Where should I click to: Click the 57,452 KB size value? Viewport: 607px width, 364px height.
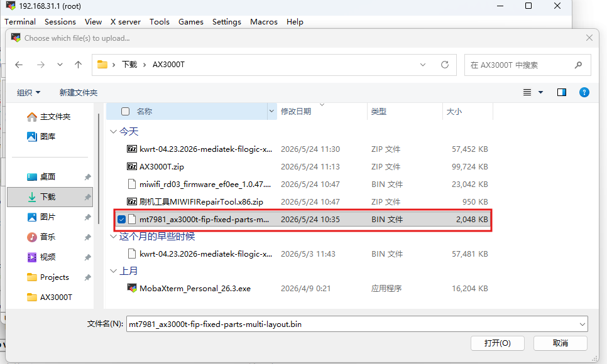469,149
